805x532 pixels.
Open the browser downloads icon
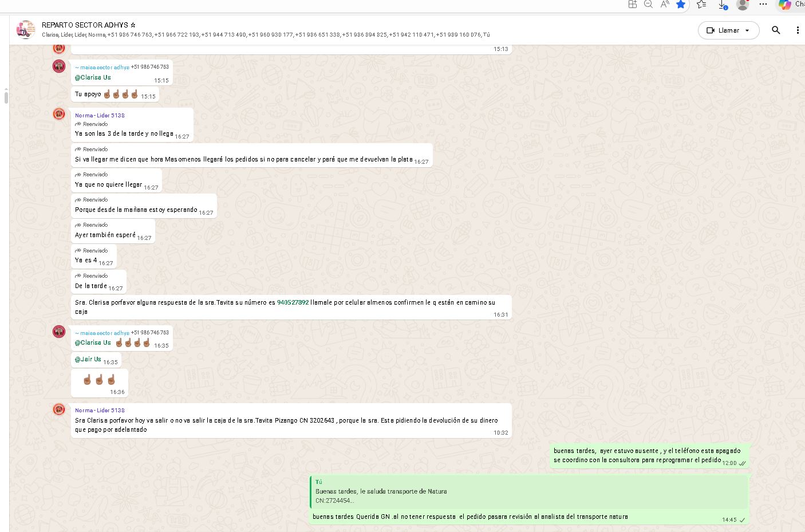pos(723,5)
